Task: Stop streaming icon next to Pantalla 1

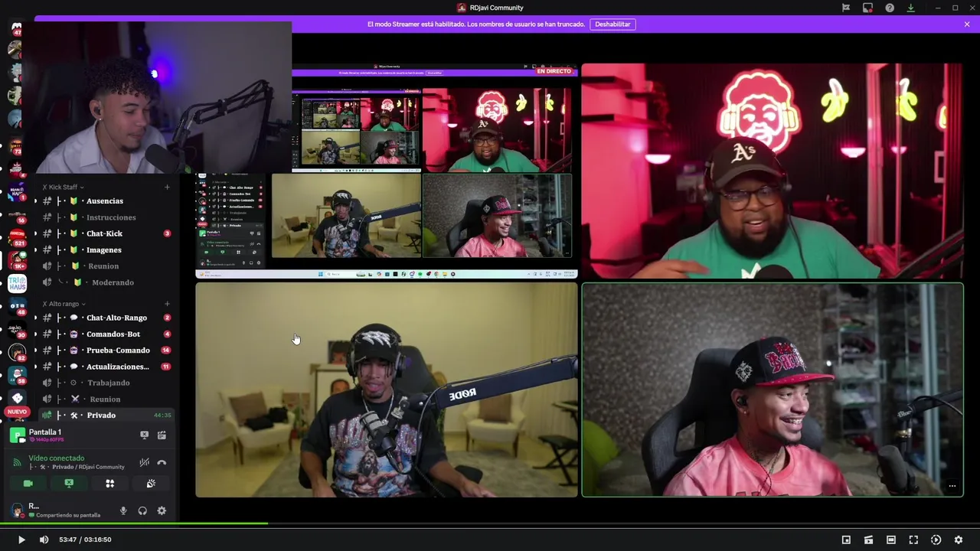Action: (x=144, y=435)
